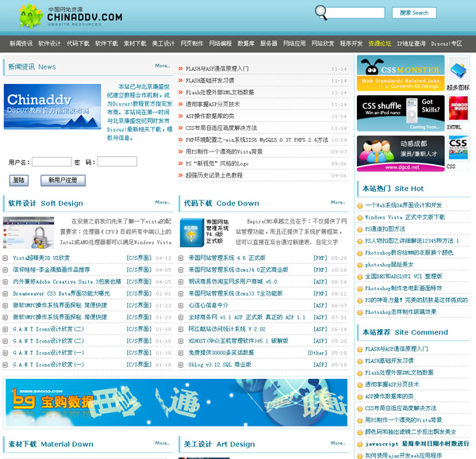This screenshot has width=476, height=459.
Task: Open the 素材下载 nav menu item
Action: click(135, 44)
